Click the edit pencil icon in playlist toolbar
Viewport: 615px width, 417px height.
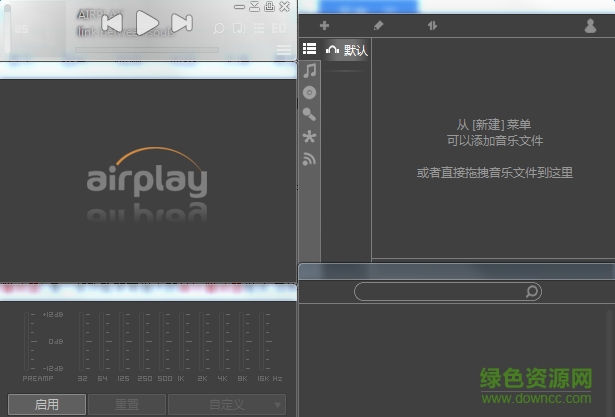pos(378,26)
